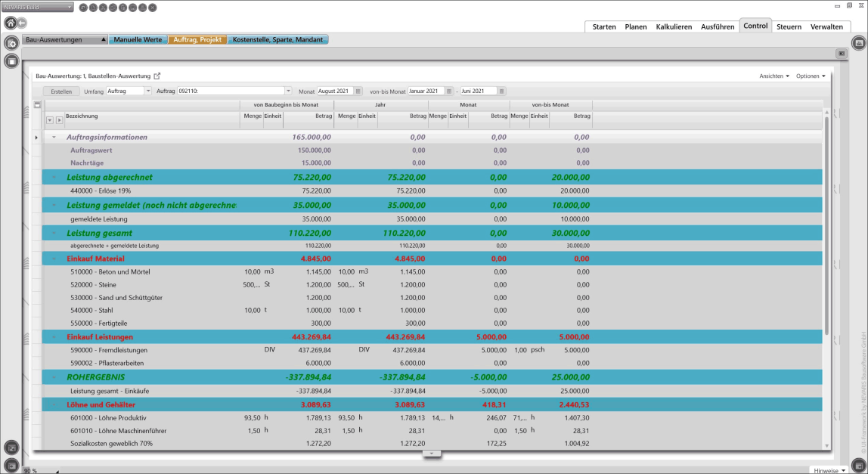
Task: Click the square window icon in left sidebar
Action: (11, 61)
